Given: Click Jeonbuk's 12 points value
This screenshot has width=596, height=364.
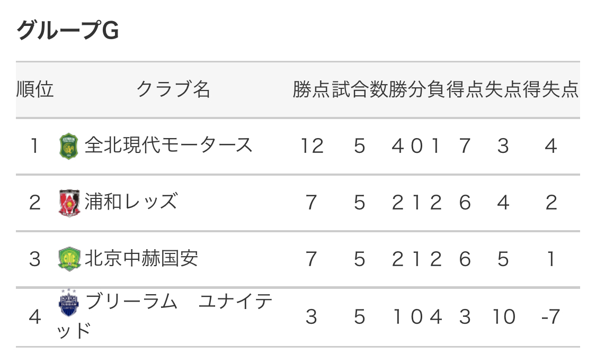Looking at the screenshot, I should (x=312, y=146).
